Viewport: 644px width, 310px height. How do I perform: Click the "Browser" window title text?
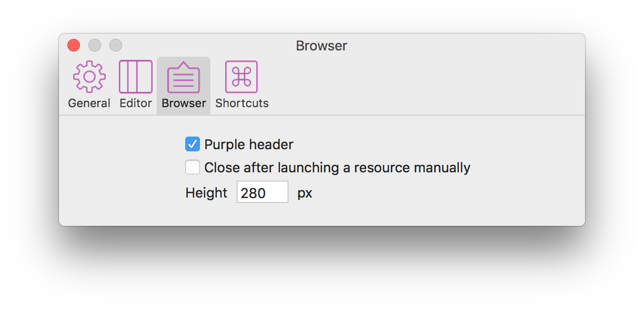[x=321, y=46]
